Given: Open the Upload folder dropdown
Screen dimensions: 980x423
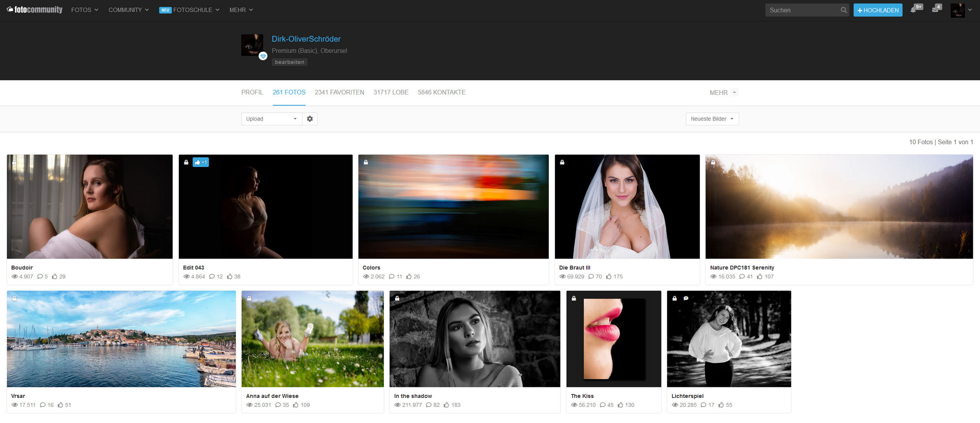Looking at the screenshot, I should (x=272, y=119).
